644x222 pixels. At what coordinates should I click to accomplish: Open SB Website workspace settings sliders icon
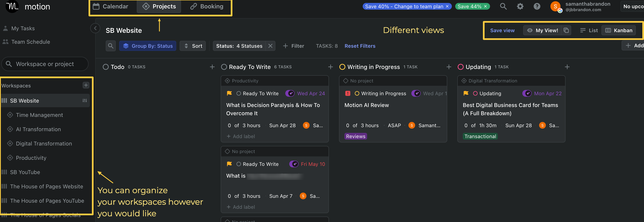[x=85, y=100]
